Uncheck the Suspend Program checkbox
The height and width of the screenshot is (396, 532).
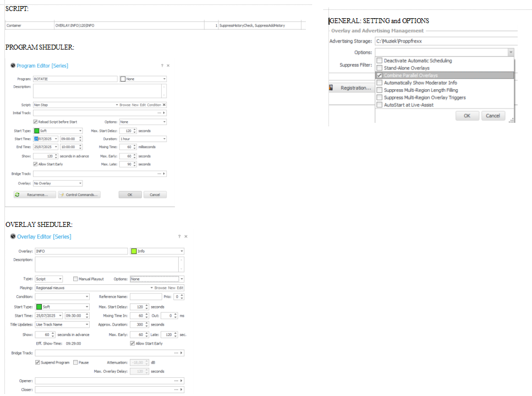(x=37, y=362)
